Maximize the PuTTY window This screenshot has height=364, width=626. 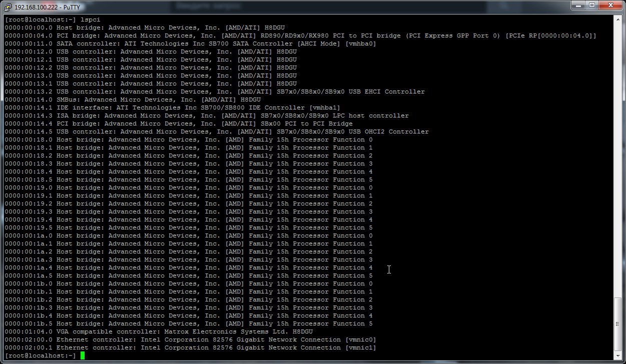point(591,5)
